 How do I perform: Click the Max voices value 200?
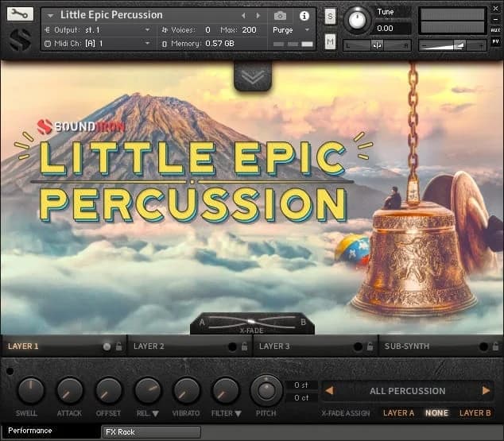[x=249, y=30]
